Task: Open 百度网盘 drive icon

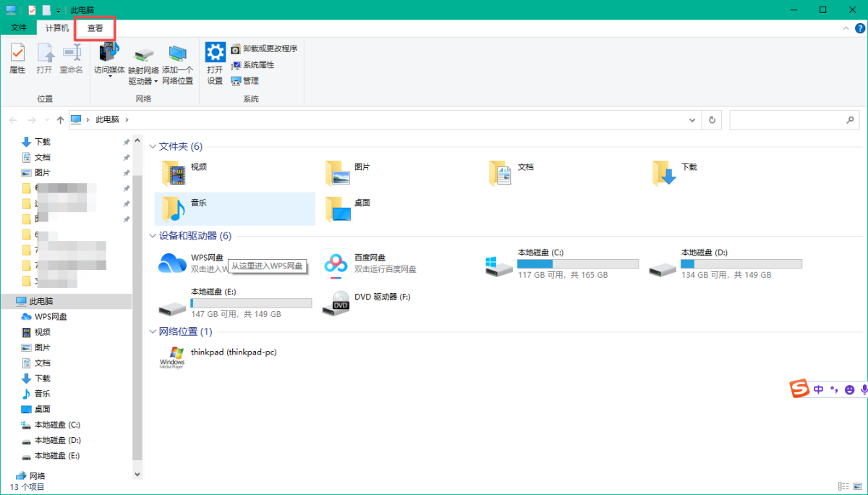Action: point(336,263)
